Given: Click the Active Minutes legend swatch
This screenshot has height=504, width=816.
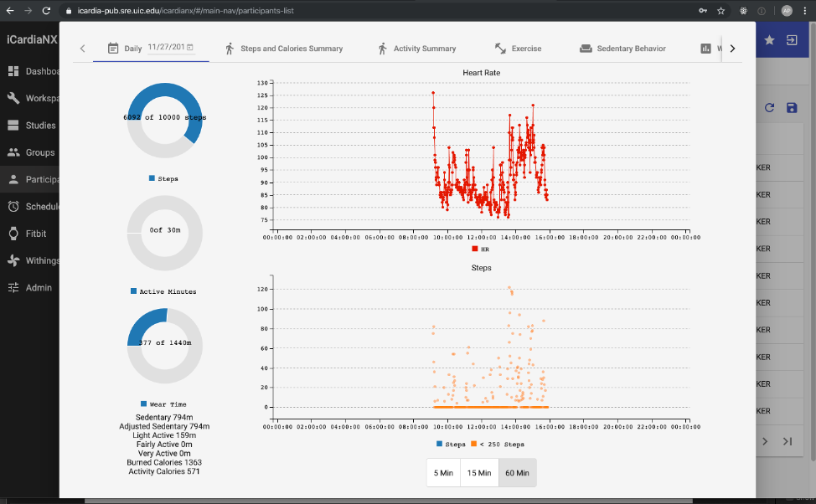Looking at the screenshot, I should pos(133,291).
